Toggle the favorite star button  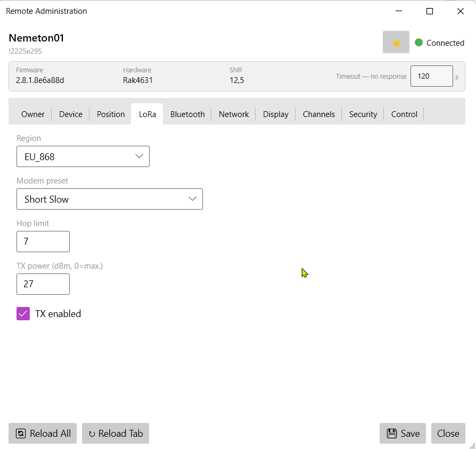coord(396,42)
